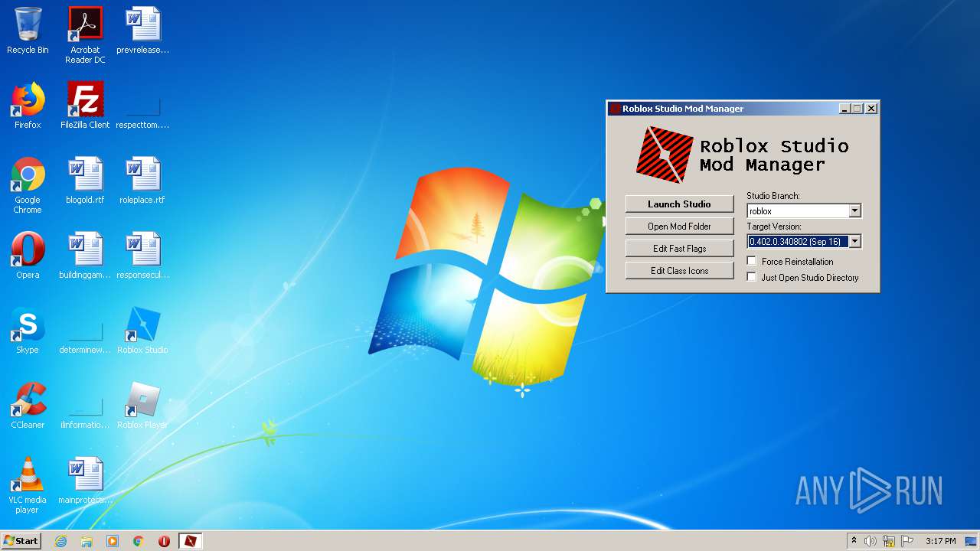Select the FileZilla Client shortcut
Image resolution: width=980 pixels, height=551 pixels.
[x=85, y=106]
